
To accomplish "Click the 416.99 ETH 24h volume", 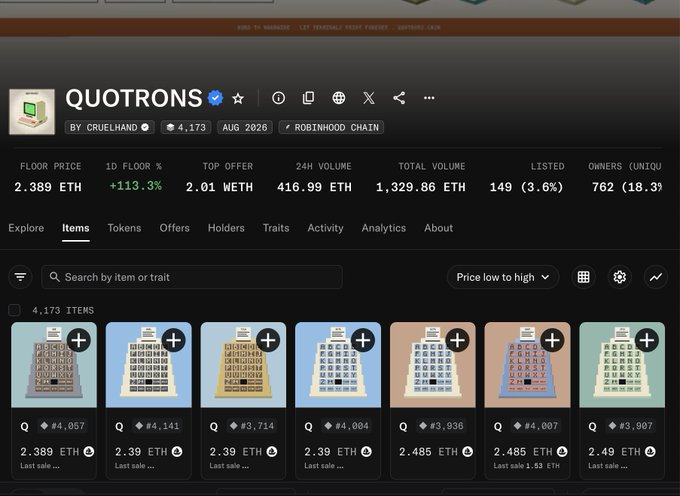I will click(x=314, y=187).
